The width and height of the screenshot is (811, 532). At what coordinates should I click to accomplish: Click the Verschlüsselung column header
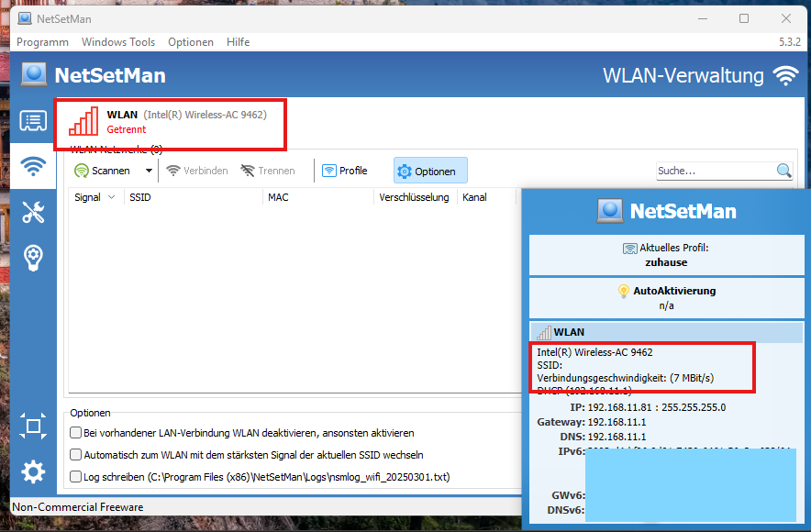pyautogui.click(x=416, y=197)
